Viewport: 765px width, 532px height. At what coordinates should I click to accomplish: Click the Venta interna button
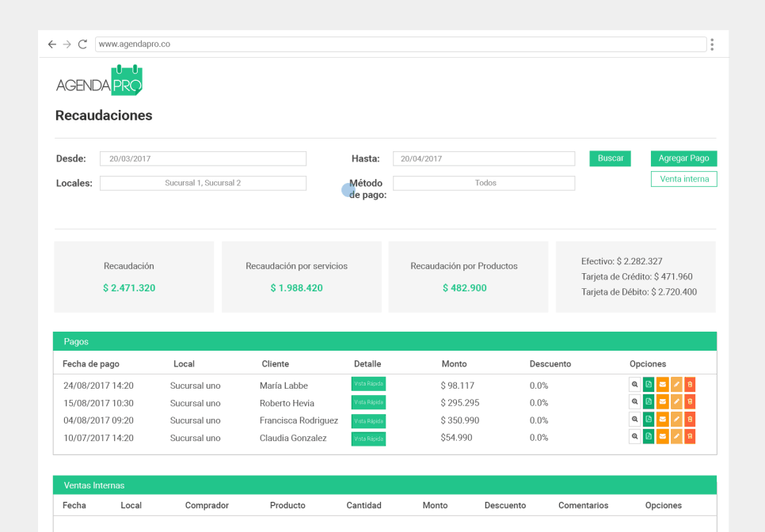coord(684,179)
